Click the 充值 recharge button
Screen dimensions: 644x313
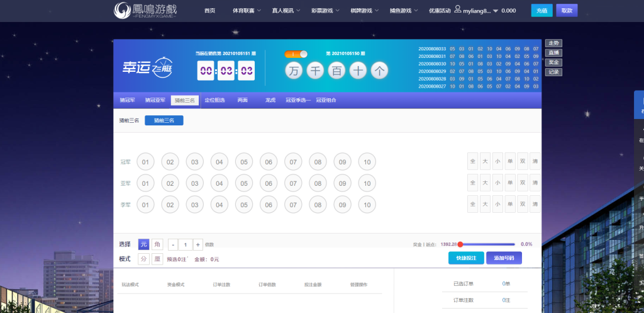pos(541,11)
